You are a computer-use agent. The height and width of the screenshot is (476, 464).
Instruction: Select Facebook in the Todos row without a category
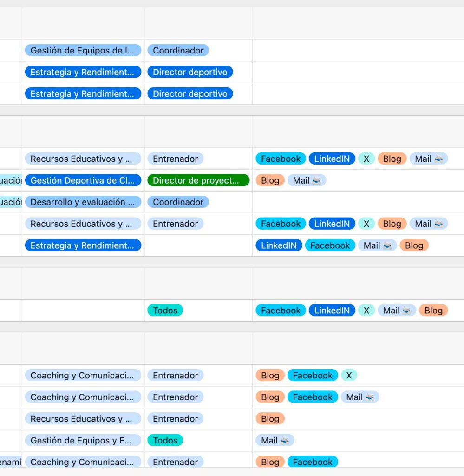281,310
